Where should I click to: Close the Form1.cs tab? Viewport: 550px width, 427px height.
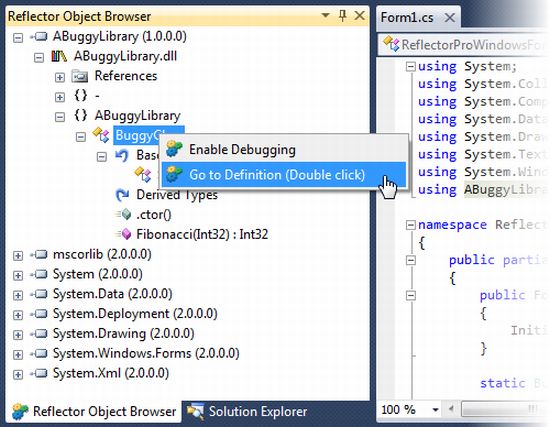coord(450,17)
